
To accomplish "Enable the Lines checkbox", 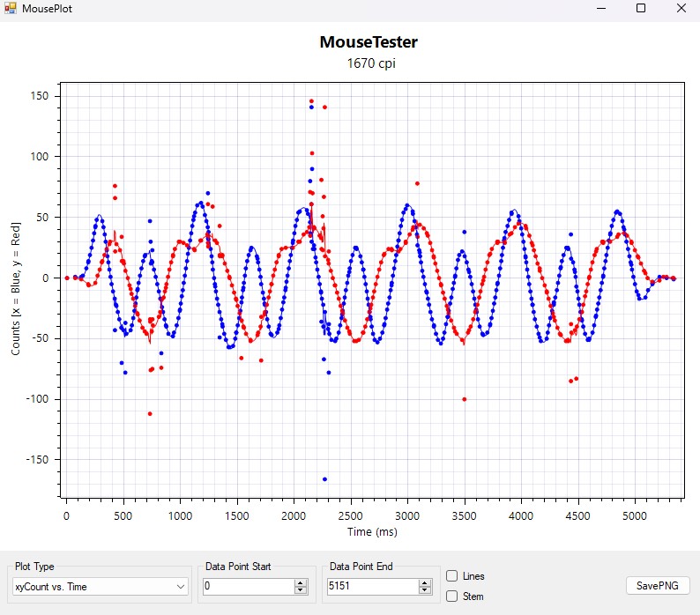I will click(x=452, y=576).
